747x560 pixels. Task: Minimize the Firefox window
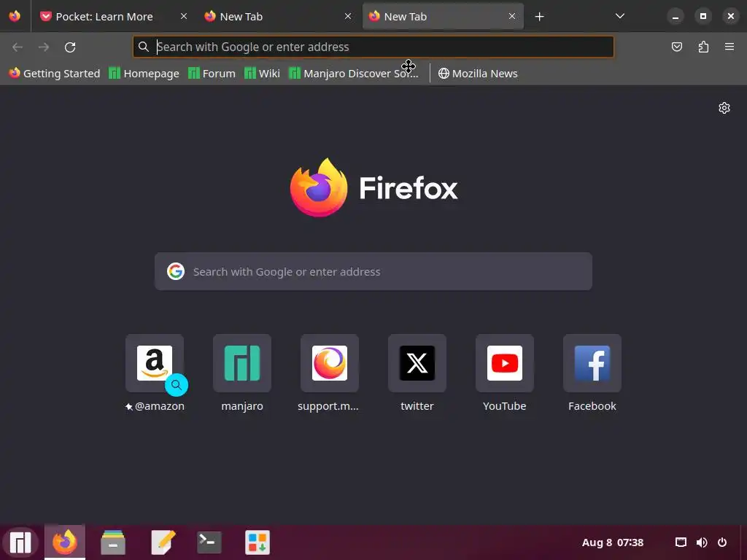675,16
